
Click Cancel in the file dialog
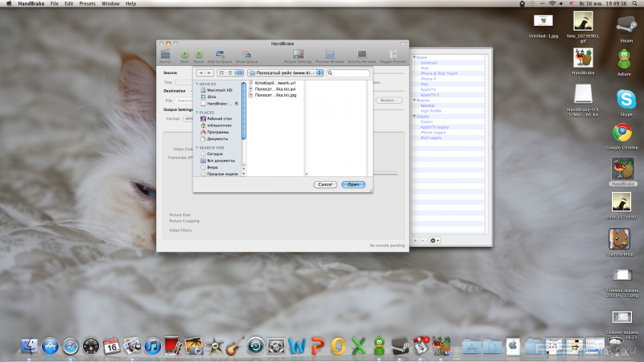[324, 184]
